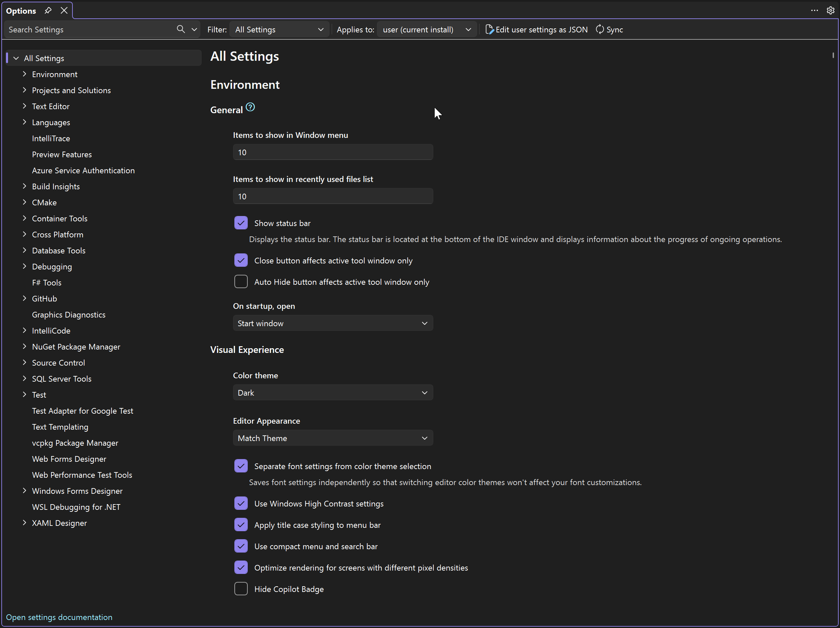Collapse the All Settings tree node
This screenshot has height=628, width=840.
tap(16, 58)
